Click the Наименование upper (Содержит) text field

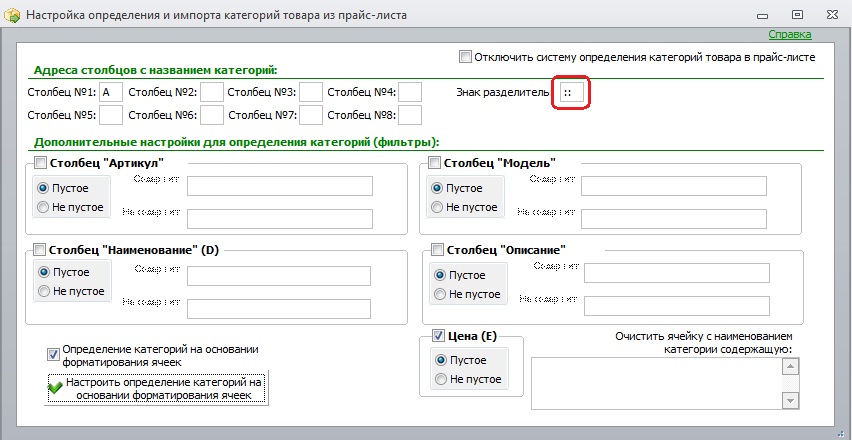point(279,275)
